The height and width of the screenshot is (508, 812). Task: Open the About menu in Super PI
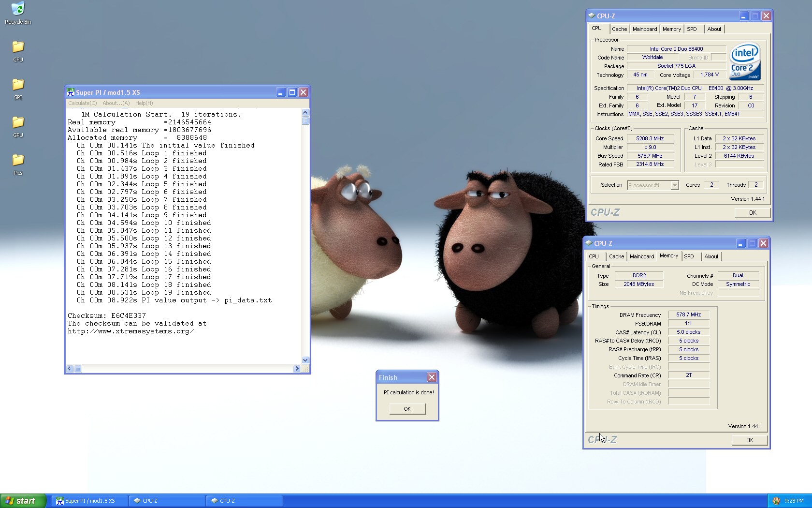[x=116, y=103]
